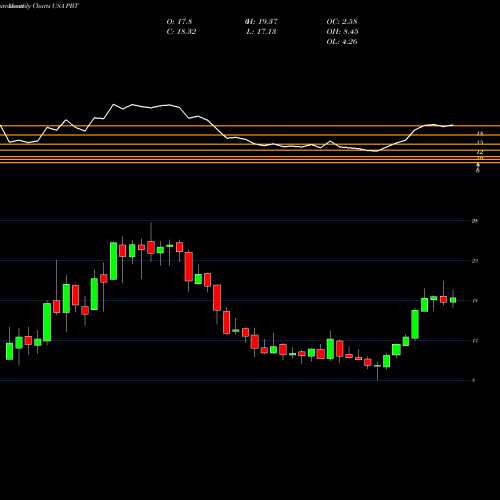Click the close value 'C: 18.32'
This screenshot has height=500, width=500.
click(x=181, y=32)
